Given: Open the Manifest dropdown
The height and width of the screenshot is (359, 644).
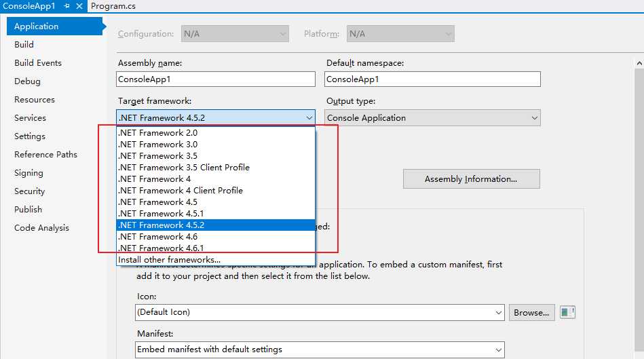Looking at the screenshot, I should 320,349.
